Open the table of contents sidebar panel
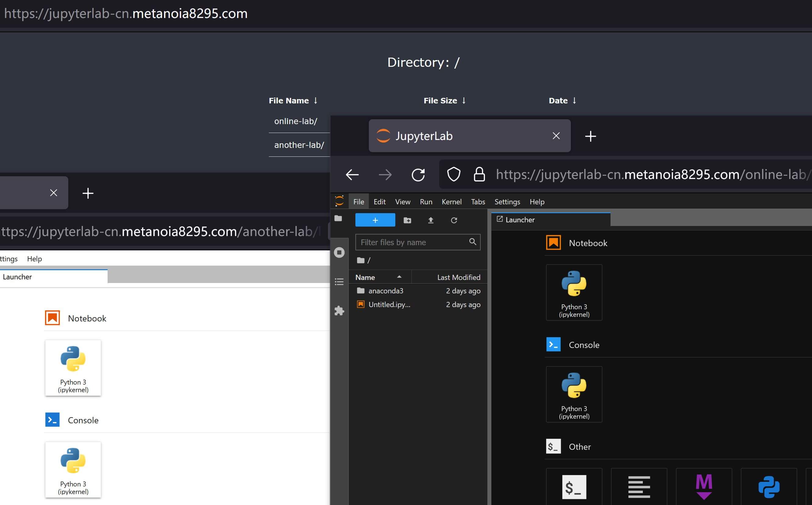Image resolution: width=812 pixels, height=505 pixels. click(339, 282)
